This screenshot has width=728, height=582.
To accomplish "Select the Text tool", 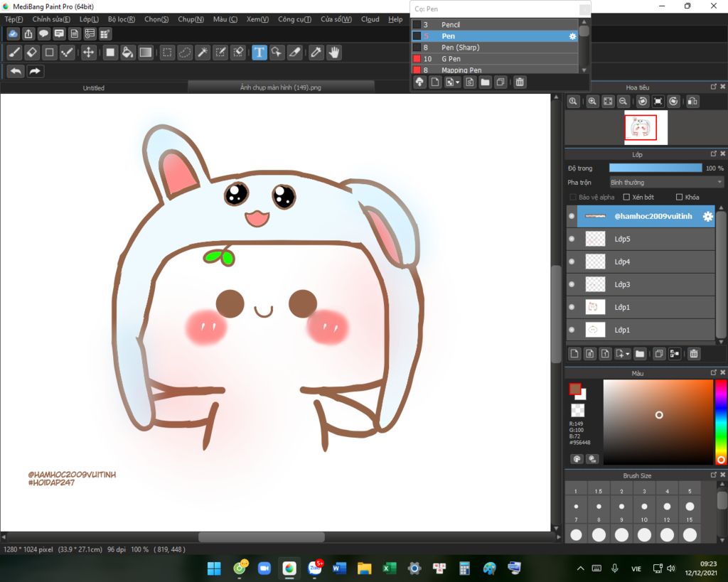I will (x=259, y=53).
